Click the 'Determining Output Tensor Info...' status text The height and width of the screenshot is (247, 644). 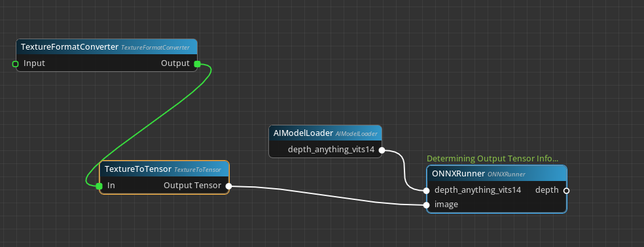point(492,158)
